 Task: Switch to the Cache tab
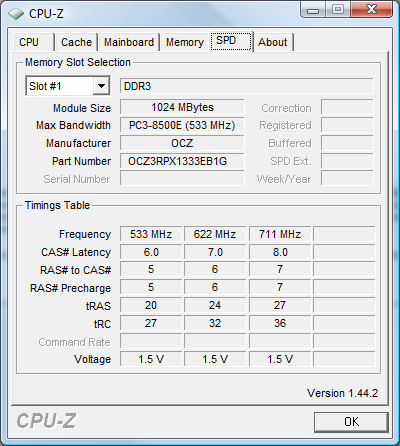point(76,42)
